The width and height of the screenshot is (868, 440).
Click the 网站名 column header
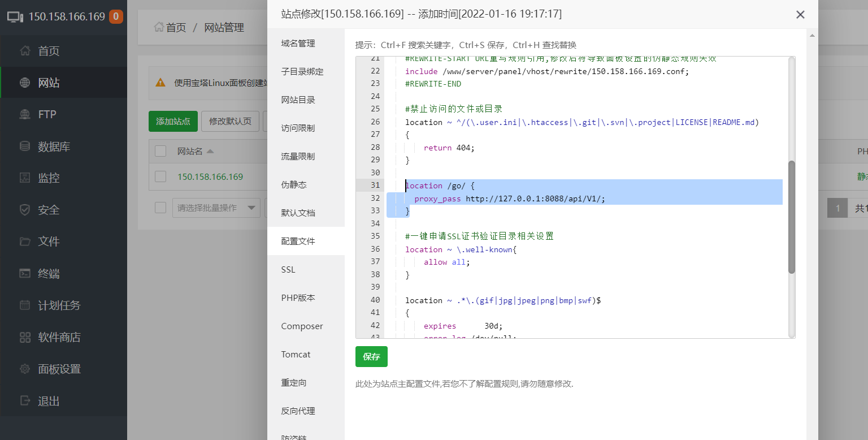190,151
